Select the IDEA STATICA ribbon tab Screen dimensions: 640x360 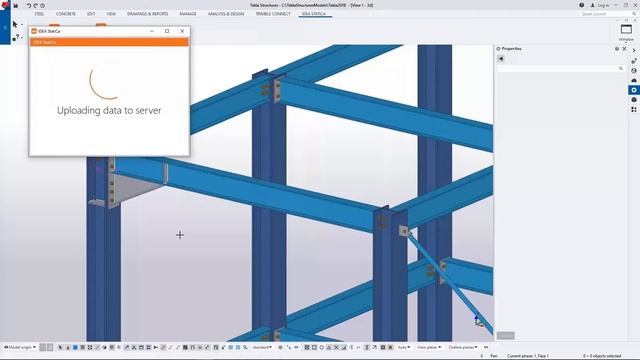(314, 14)
